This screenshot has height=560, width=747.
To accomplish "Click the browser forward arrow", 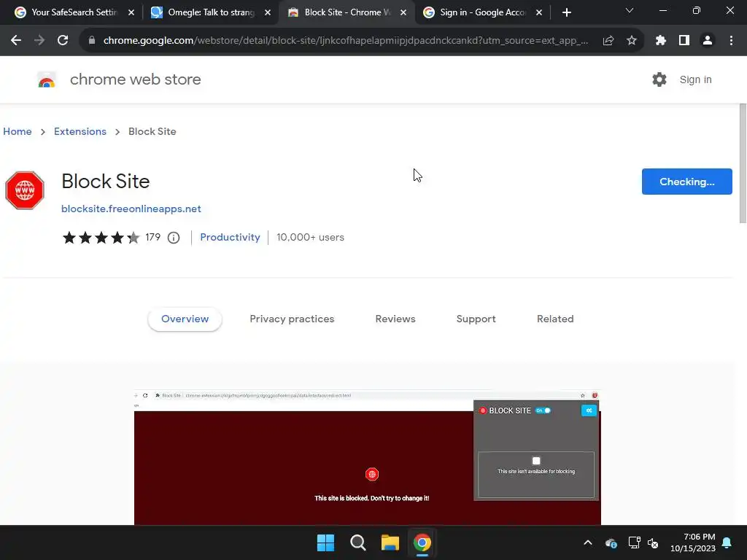I will point(39,41).
